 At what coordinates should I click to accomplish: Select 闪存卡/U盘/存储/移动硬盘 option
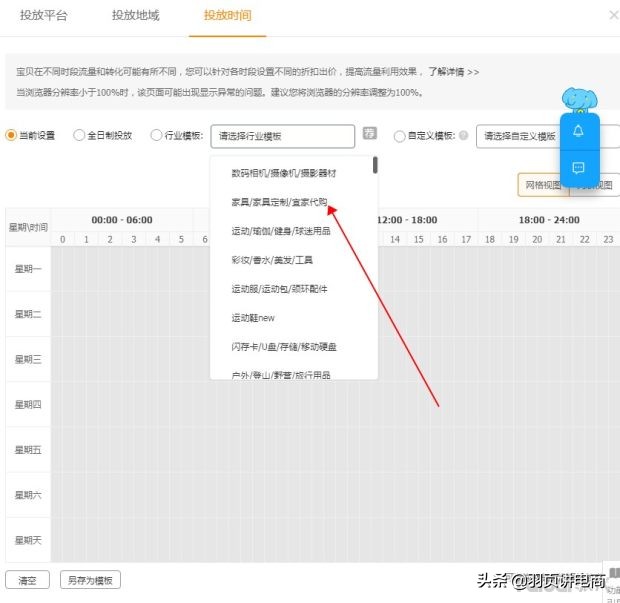click(x=284, y=347)
